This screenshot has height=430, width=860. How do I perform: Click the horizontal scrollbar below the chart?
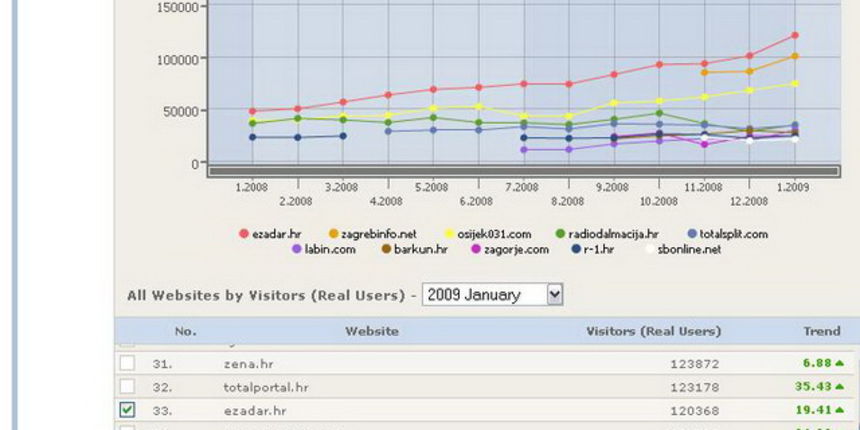point(522,171)
